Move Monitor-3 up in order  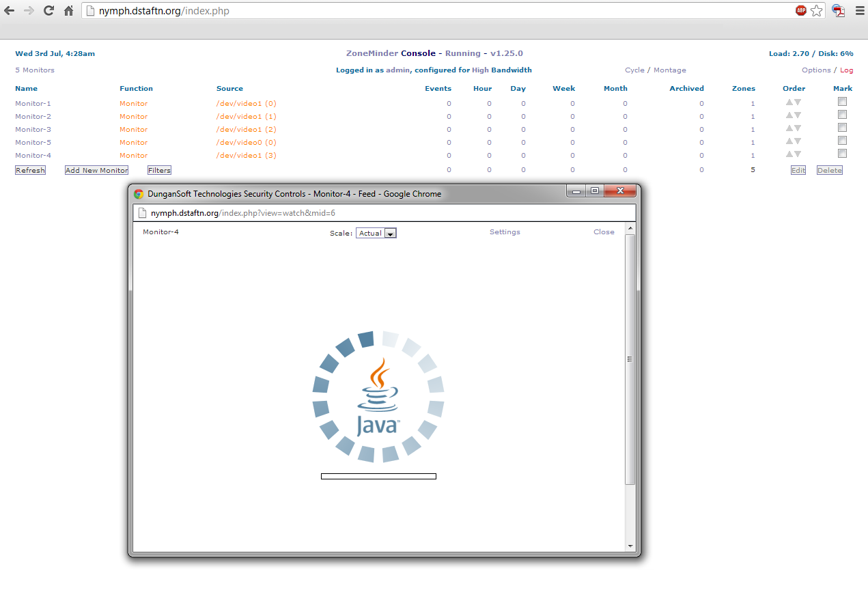pos(789,128)
